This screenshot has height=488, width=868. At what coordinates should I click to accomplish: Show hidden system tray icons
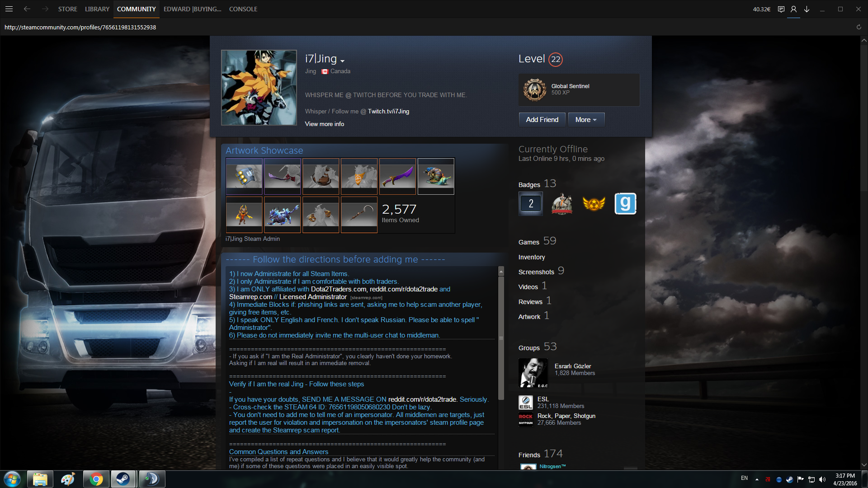tap(757, 479)
